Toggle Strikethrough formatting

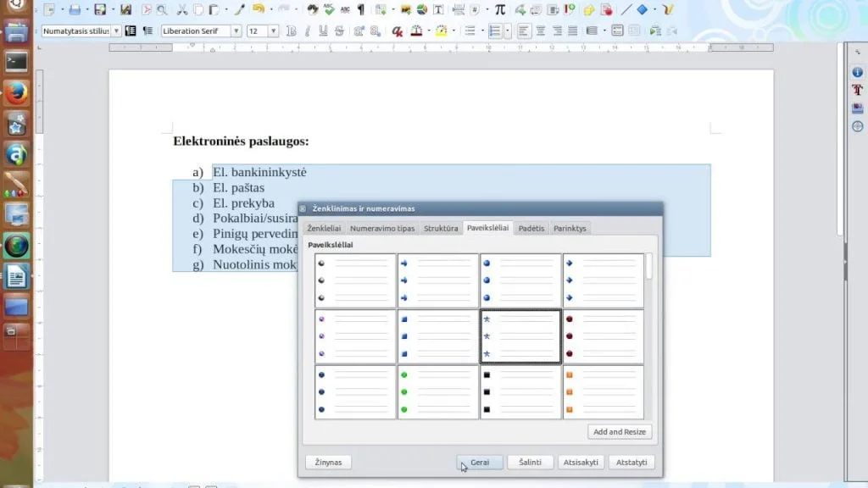pos(339,31)
